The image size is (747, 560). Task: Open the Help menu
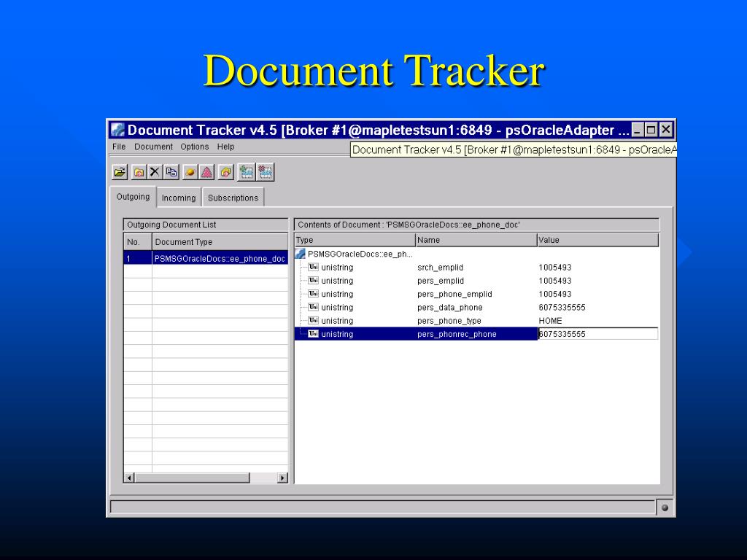[x=226, y=147]
